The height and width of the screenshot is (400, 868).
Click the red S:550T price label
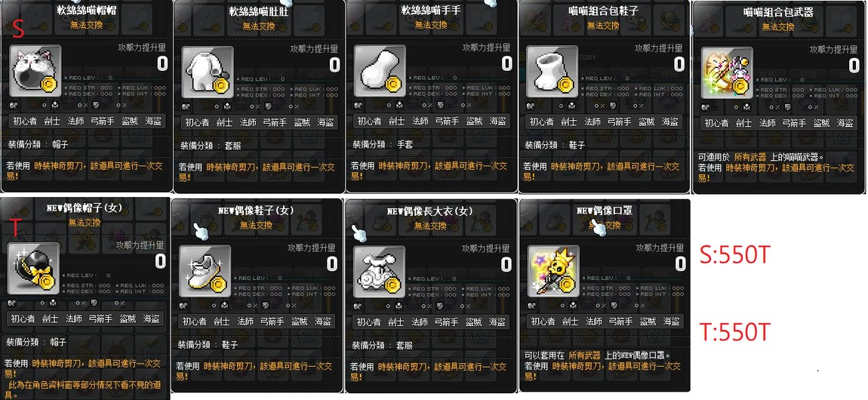734,255
